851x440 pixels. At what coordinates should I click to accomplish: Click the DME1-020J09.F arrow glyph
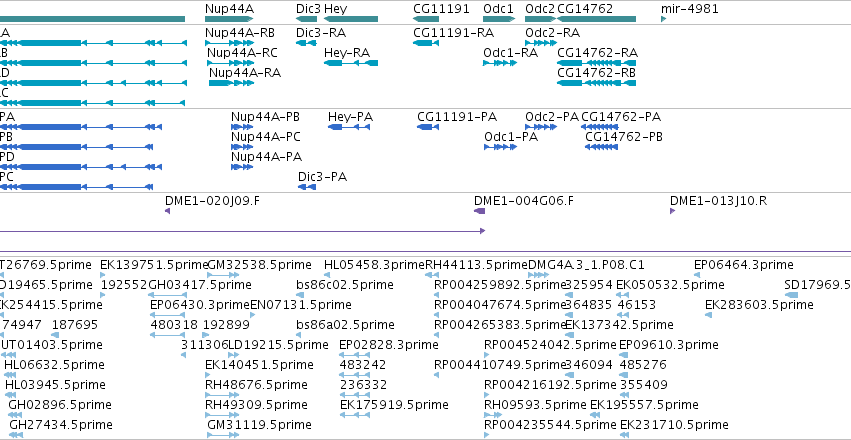[x=167, y=211]
